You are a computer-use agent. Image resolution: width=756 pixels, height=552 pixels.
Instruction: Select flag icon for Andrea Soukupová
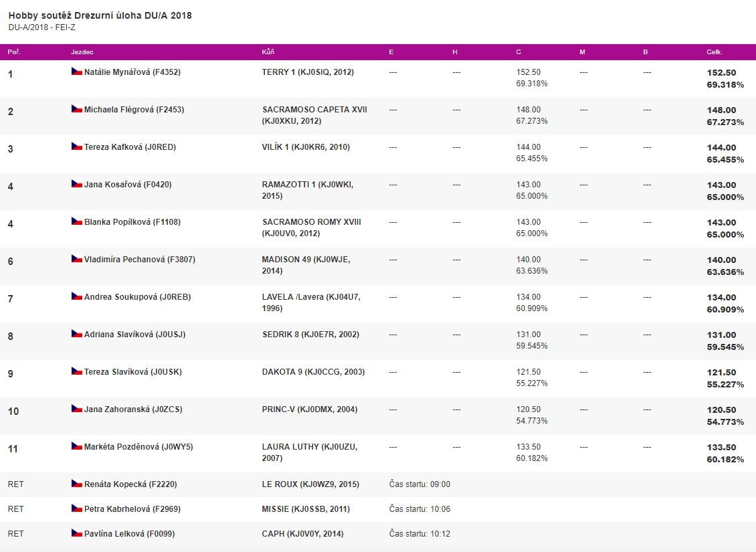point(77,296)
